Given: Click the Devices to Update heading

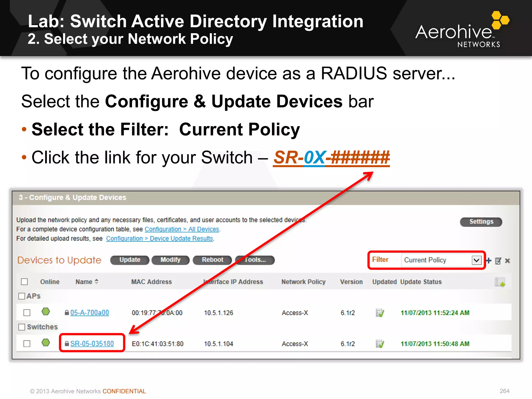Looking at the screenshot, I should [x=59, y=260].
